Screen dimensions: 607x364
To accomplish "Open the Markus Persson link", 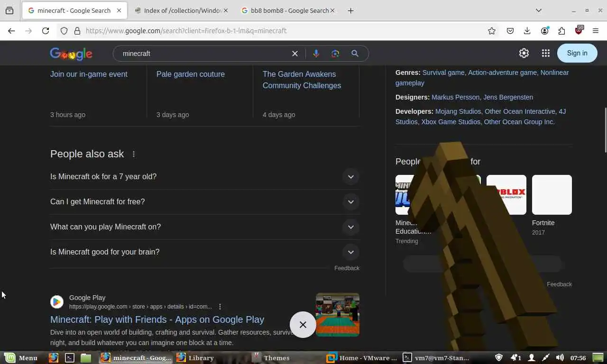I will tap(455, 97).
